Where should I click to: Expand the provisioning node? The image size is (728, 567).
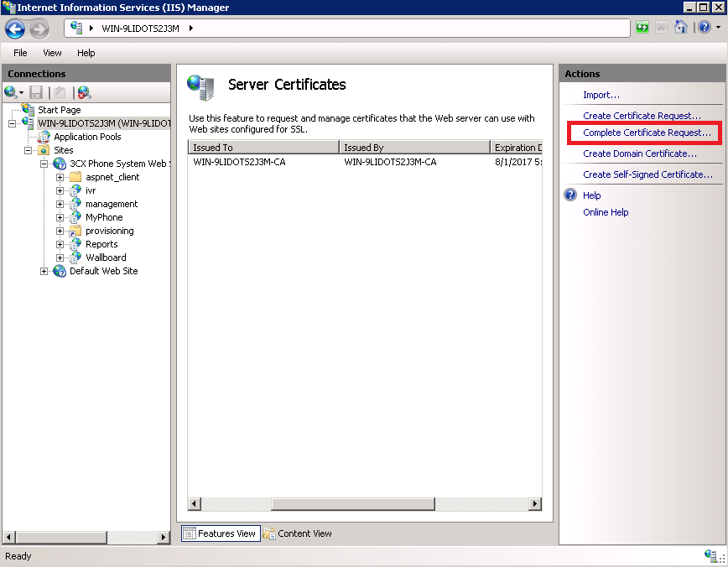click(x=60, y=231)
